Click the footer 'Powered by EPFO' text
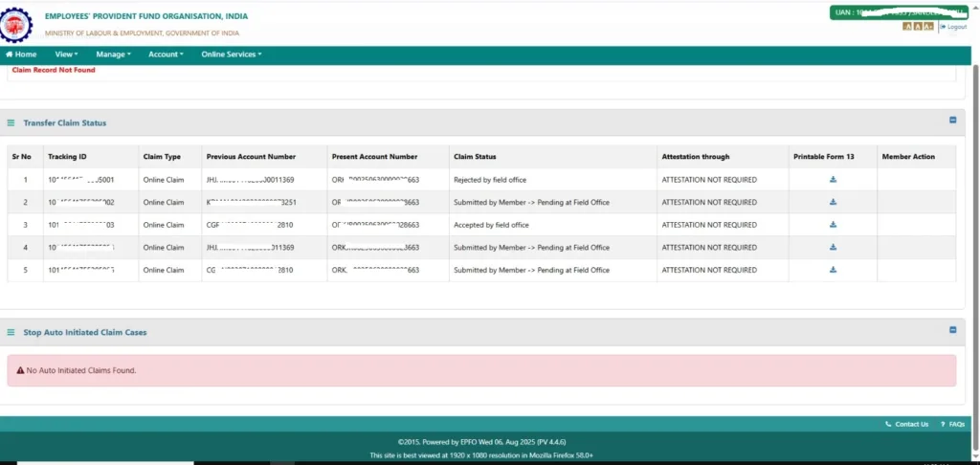The height and width of the screenshot is (465, 980). coord(482,442)
